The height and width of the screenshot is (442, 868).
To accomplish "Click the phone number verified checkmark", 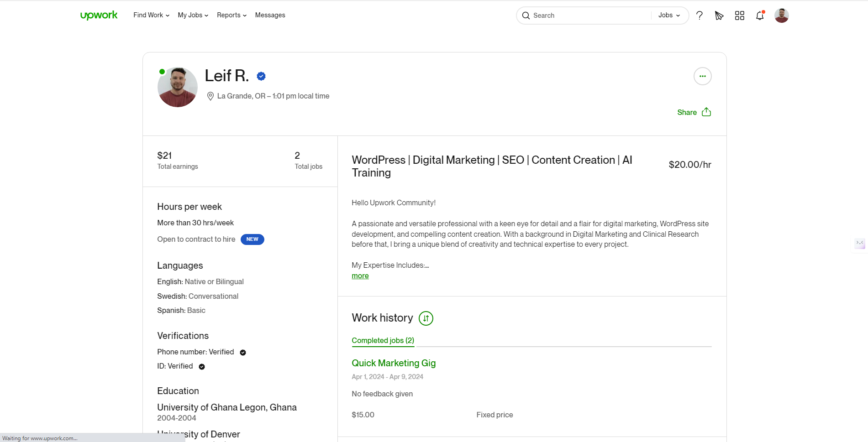I will coord(243,353).
